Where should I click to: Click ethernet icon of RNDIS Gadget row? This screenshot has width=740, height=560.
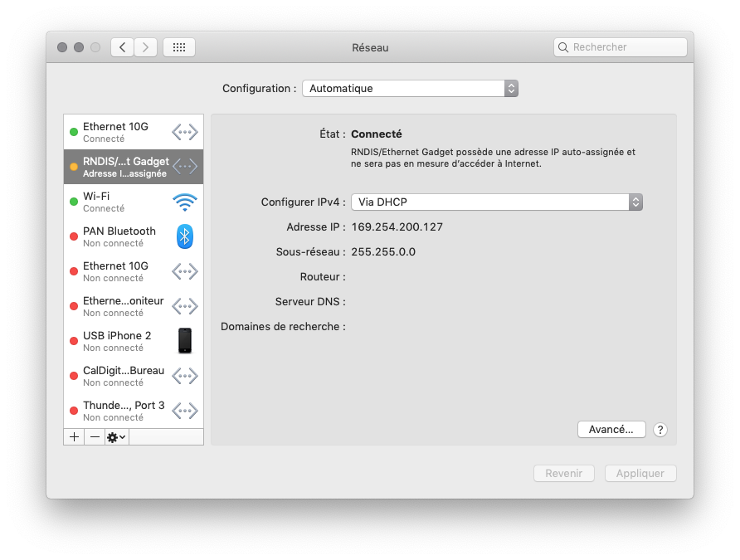tap(184, 167)
